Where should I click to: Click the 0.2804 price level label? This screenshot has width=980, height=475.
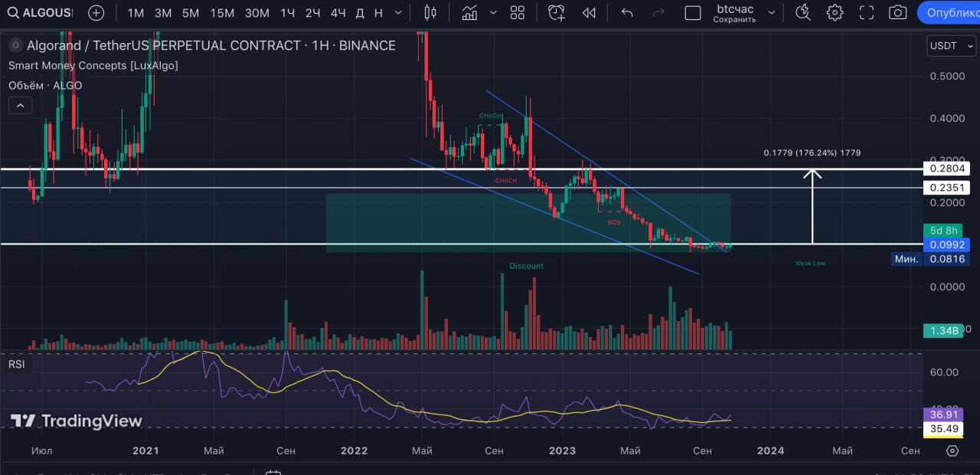(947, 169)
